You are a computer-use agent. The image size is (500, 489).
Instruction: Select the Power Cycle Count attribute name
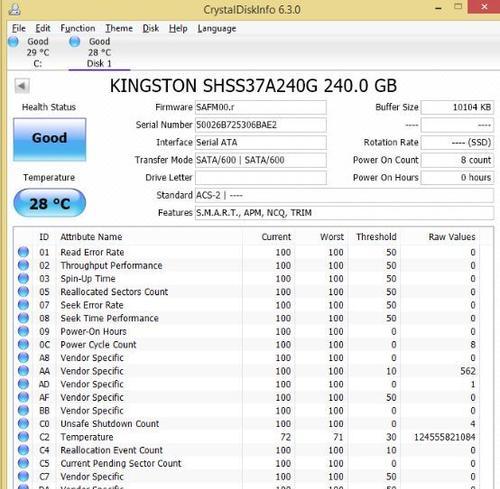[x=98, y=345]
